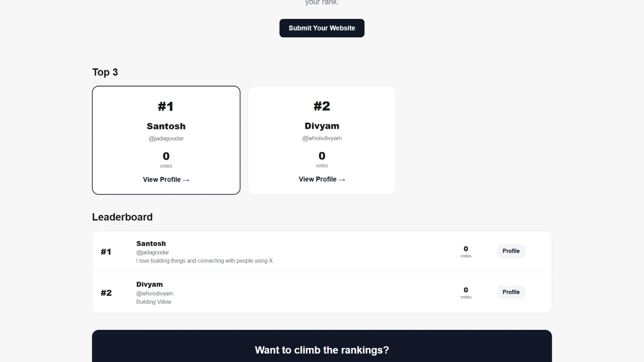
Task: Click Divyam name in the leaderboard list
Action: point(149,284)
